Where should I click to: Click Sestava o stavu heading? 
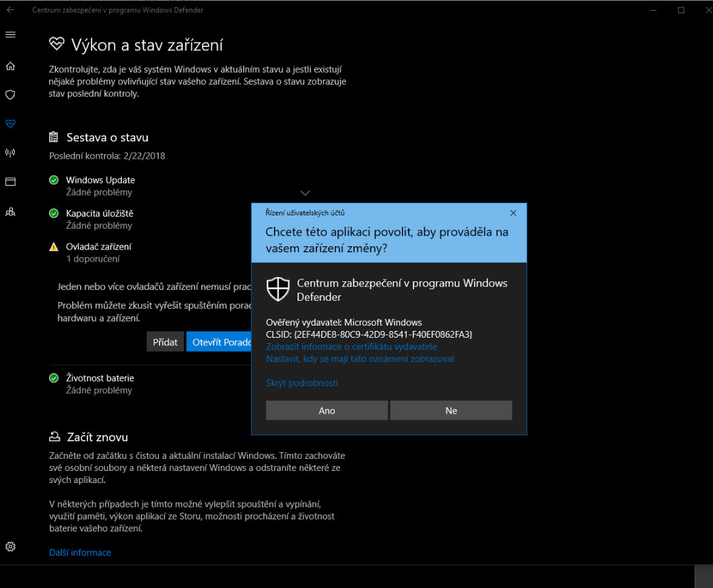107,137
